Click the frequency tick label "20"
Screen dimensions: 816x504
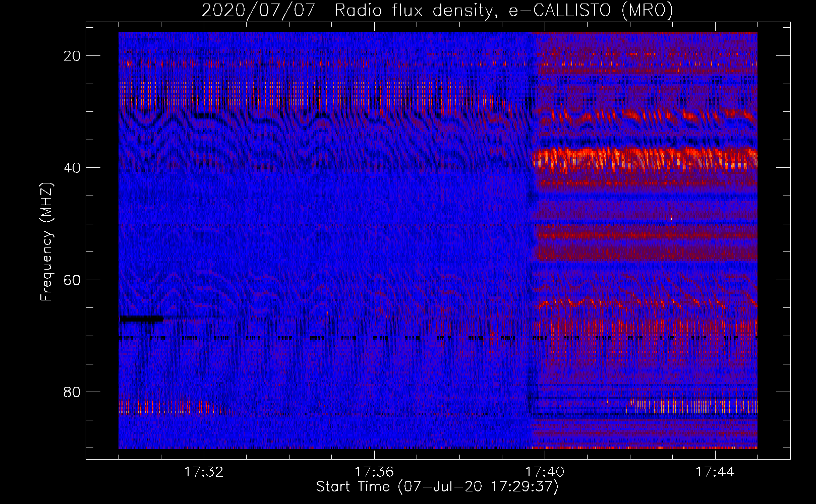click(x=72, y=56)
